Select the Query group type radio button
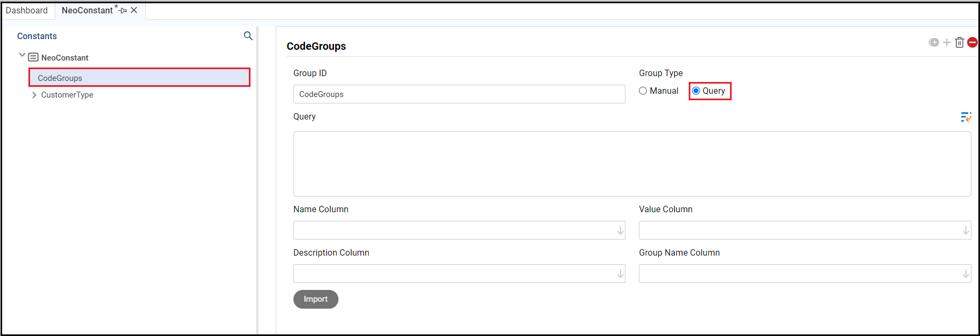 tap(696, 91)
